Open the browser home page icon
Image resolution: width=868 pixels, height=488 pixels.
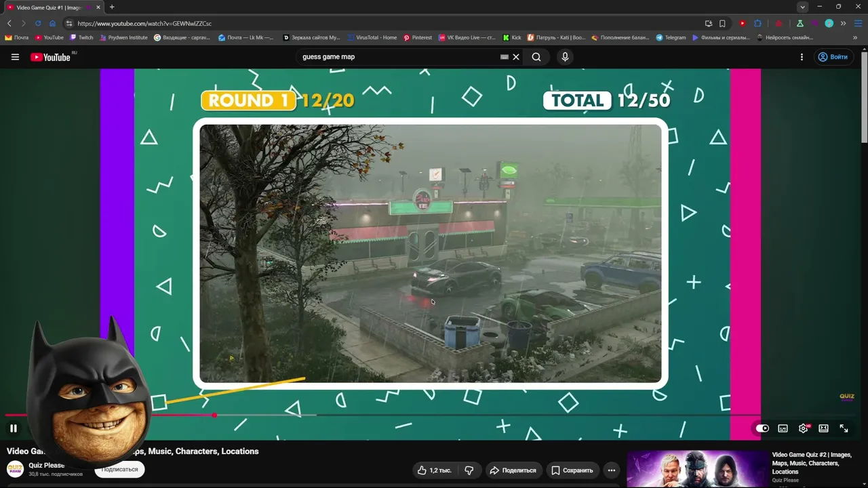click(x=52, y=24)
